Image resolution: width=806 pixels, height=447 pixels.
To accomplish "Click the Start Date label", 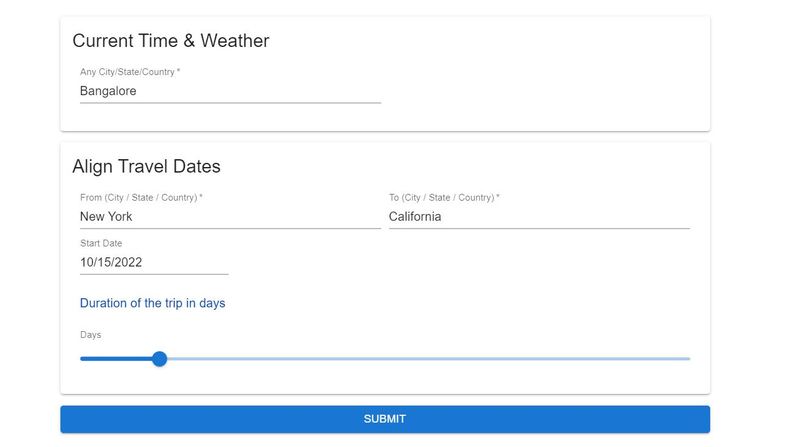I will (x=101, y=243).
